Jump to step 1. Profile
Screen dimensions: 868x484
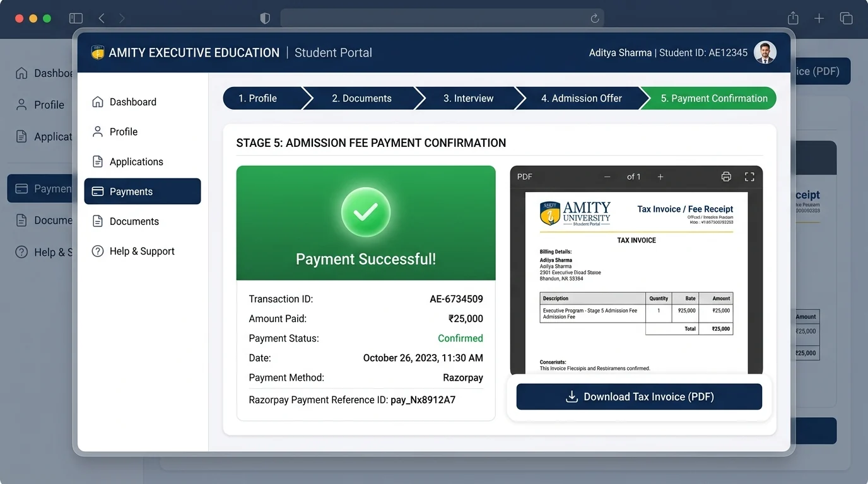pos(263,98)
